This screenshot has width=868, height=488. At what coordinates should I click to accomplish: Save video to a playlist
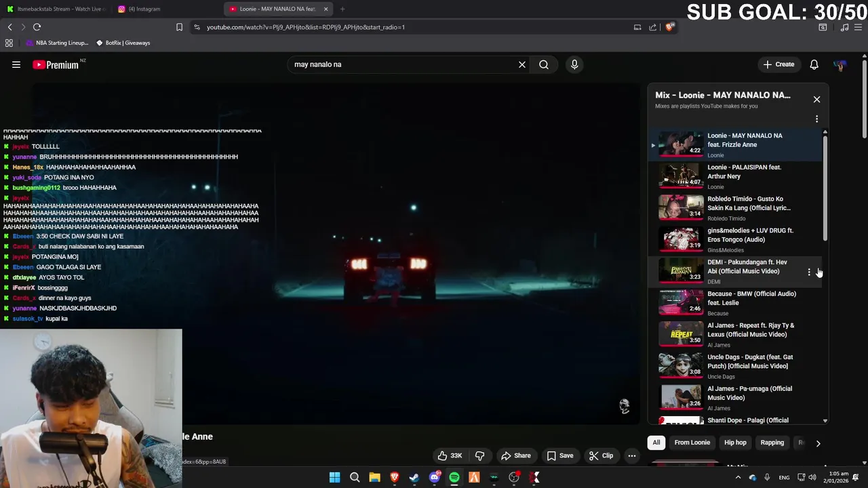(x=560, y=455)
